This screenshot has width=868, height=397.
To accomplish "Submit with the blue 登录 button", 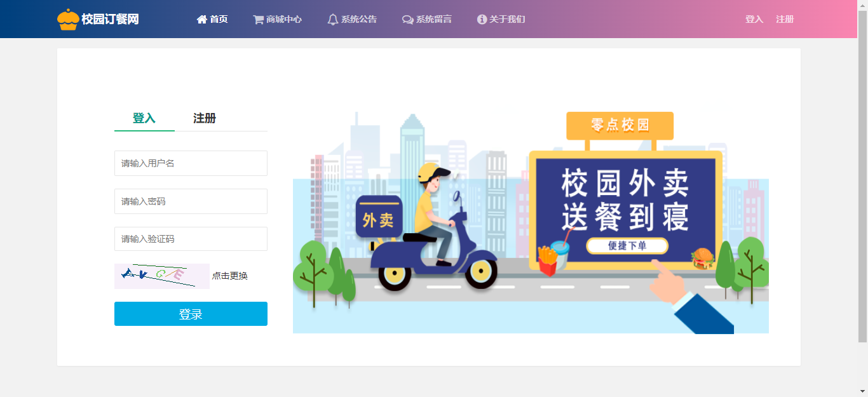I will point(191,314).
